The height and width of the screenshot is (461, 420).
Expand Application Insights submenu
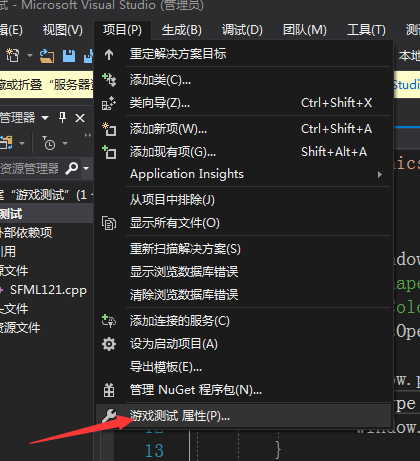click(x=243, y=174)
